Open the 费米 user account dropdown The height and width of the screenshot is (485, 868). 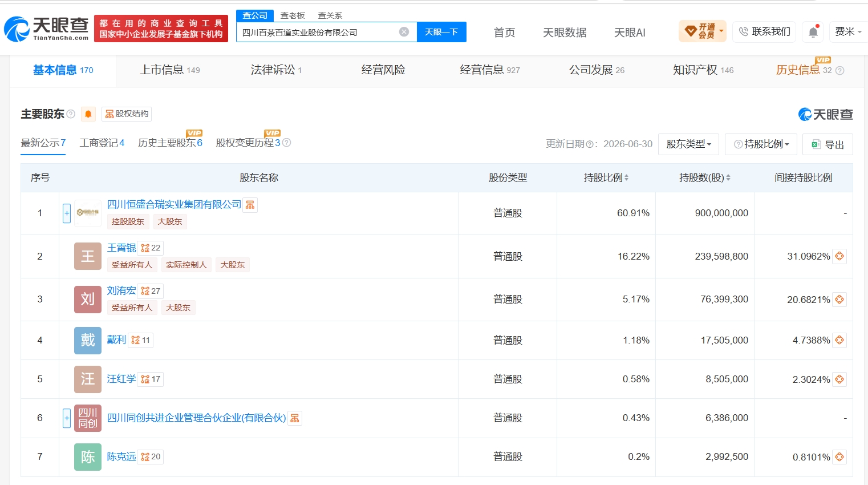click(847, 32)
